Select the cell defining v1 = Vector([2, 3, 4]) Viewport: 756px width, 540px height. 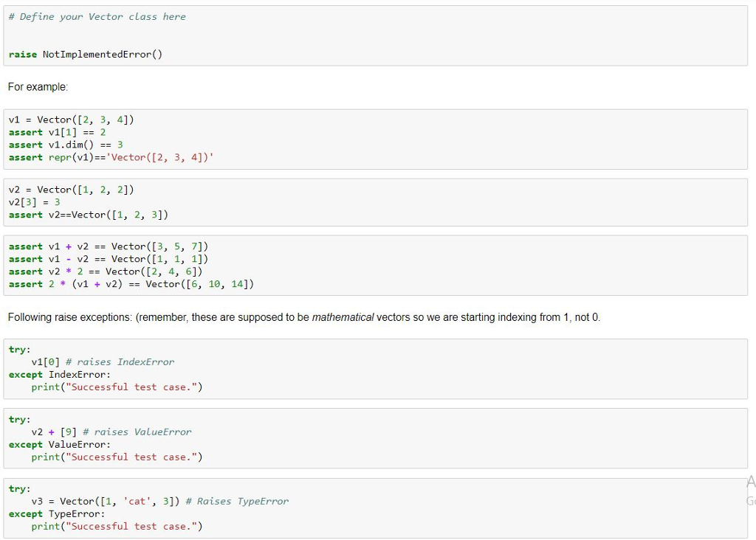point(70,120)
